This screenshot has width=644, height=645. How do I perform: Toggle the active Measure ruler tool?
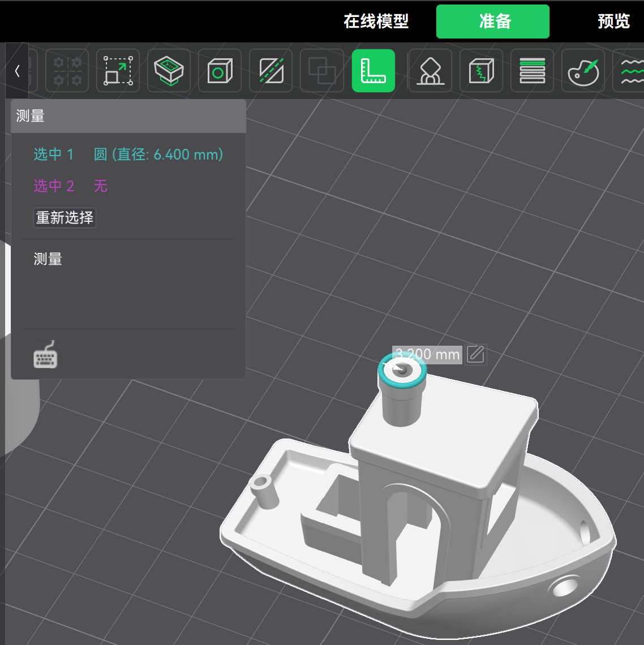click(x=373, y=71)
